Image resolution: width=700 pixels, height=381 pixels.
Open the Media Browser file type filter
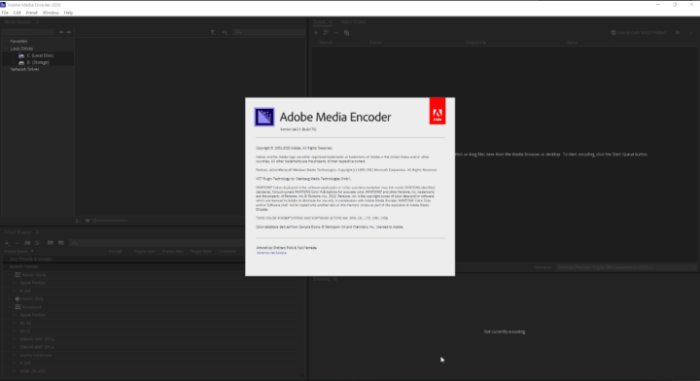(212, 32)
